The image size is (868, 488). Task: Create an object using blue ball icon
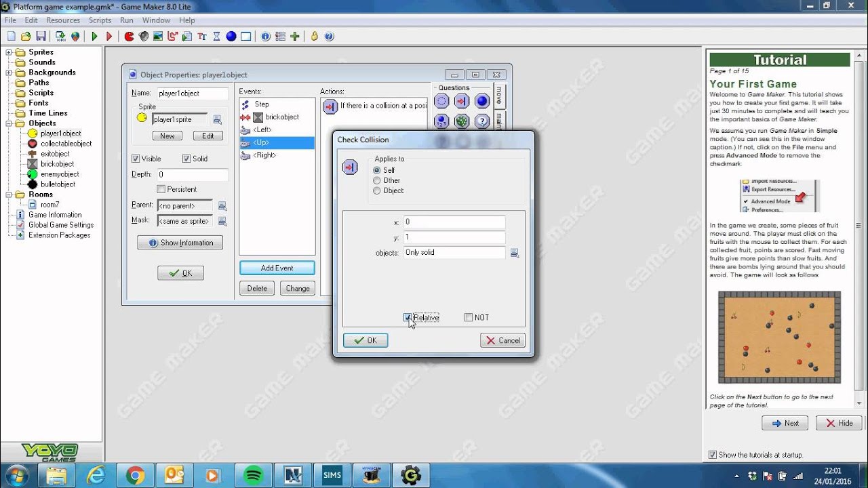231,37
